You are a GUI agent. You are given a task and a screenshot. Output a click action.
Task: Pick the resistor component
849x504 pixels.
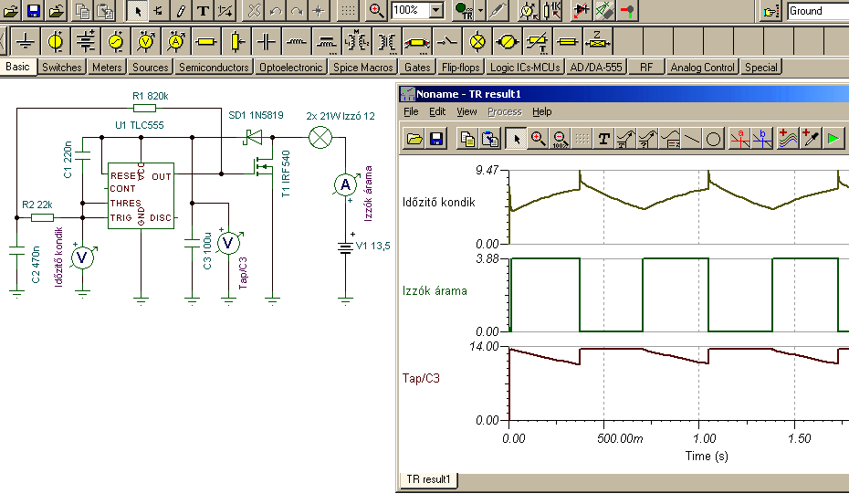pos(206,42)
